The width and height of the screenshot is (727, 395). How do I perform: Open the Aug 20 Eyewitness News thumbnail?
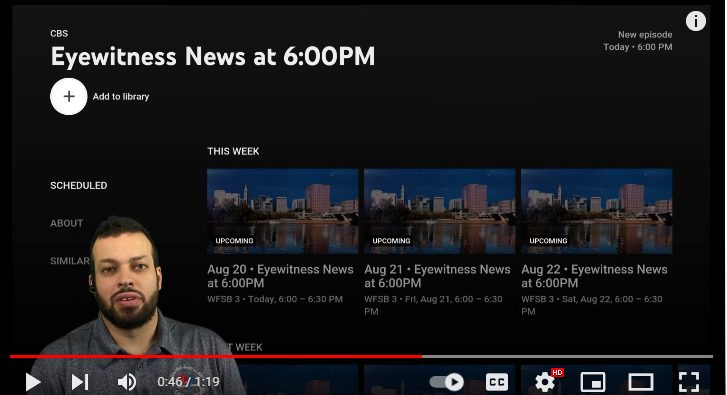click(282, 211)
